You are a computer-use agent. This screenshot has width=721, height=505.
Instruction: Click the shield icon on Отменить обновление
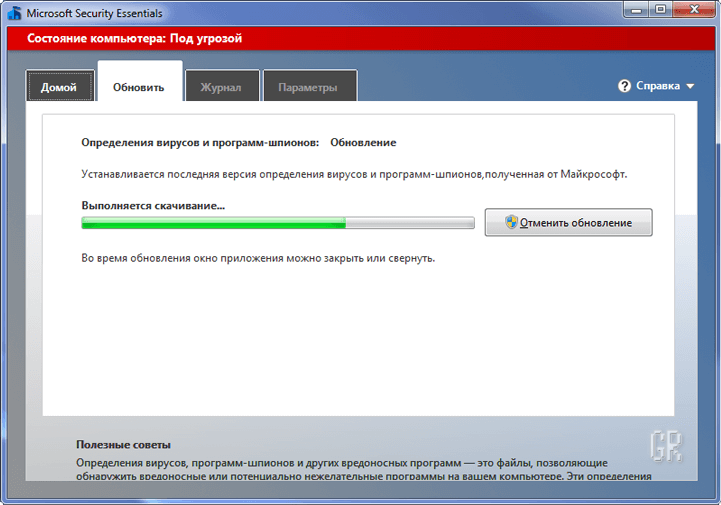pyautogui.click(x=511, y=222)
